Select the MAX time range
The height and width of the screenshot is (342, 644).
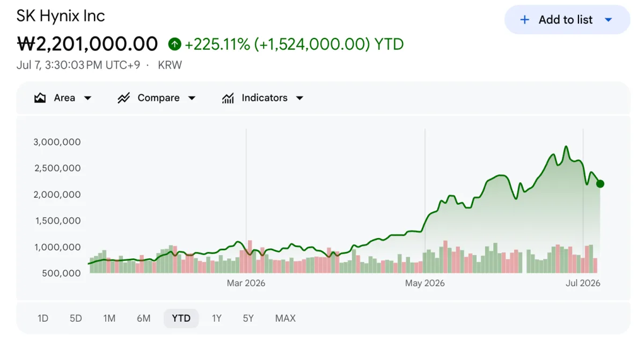click(x=286, y=318)
